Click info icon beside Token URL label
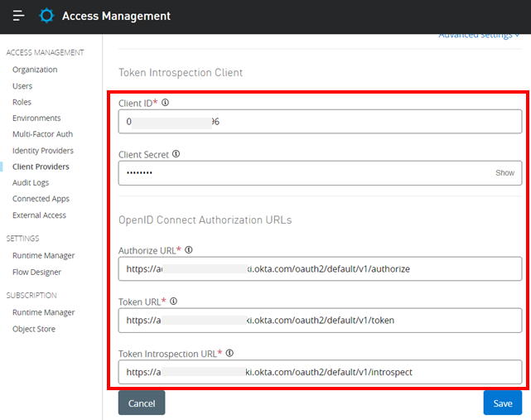The image size is (531, 420). point(173,302)
